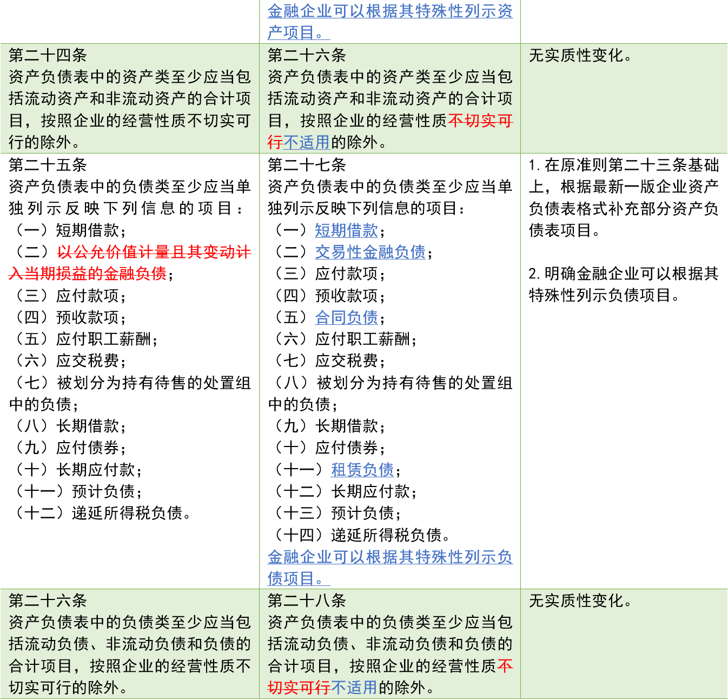
Task: Click the heading 第二十四条
Action: coord(48,55)
